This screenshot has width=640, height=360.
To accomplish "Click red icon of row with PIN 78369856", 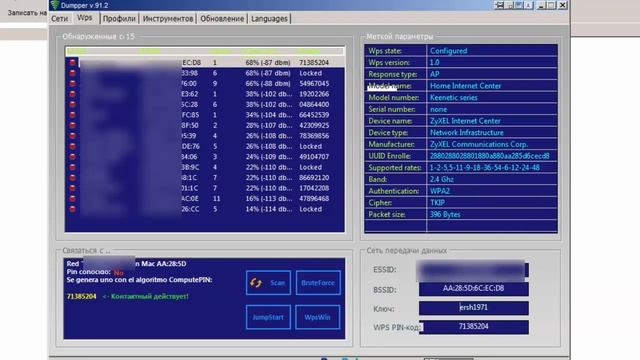I will pyautogui.click(x=73, y=136).
